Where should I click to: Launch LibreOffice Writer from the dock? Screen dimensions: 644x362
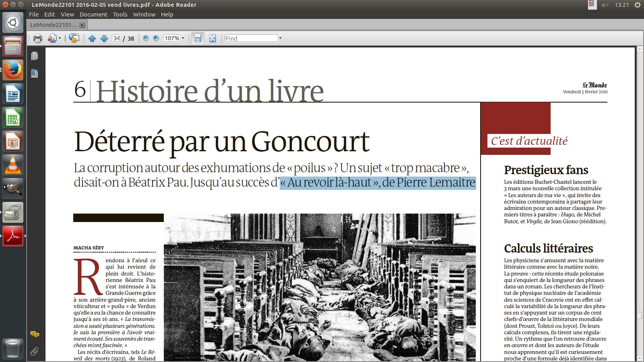click(x=13, y=94)
